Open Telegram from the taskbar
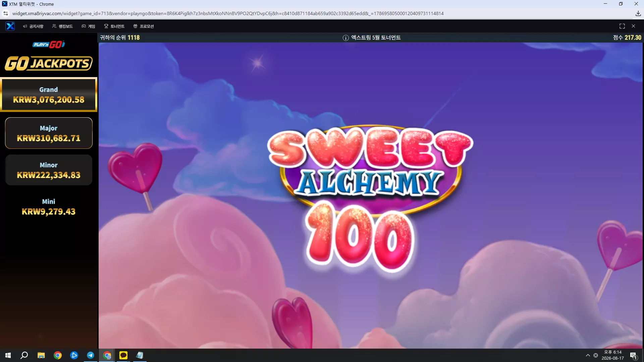Viewport: 644px width, 362px height. pyautogui.click(x=91, y=355)
